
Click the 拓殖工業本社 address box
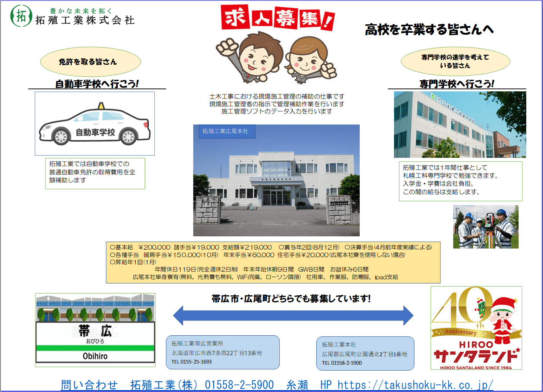coord(365,354)
